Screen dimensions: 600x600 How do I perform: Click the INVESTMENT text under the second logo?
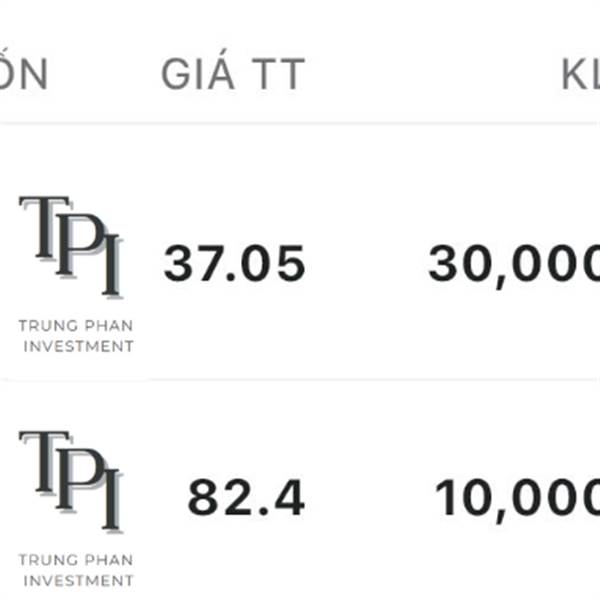click(78, 581)
